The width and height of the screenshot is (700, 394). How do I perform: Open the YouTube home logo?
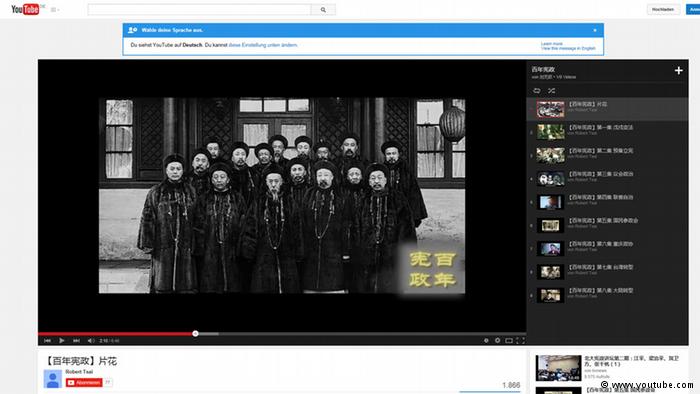25,9
